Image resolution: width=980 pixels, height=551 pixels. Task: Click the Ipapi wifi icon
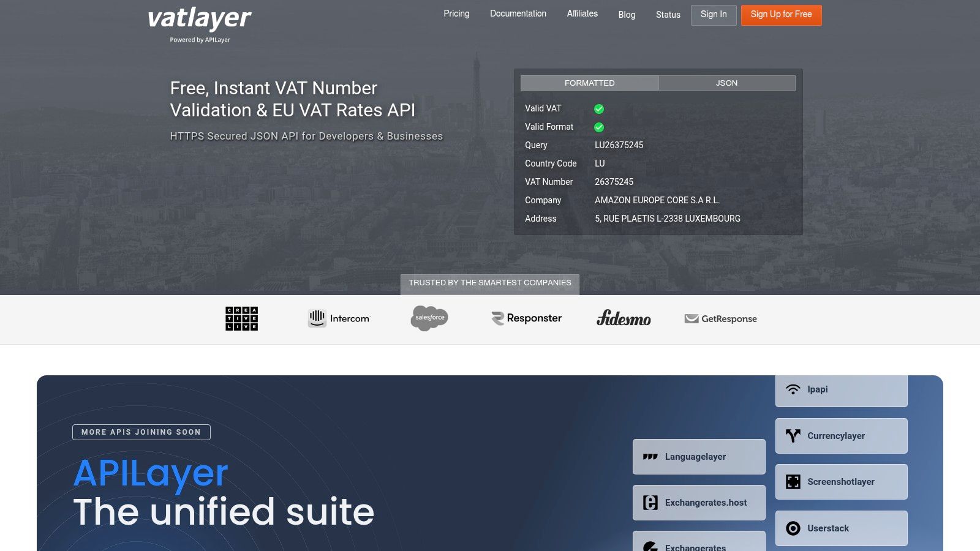(793, 389)
